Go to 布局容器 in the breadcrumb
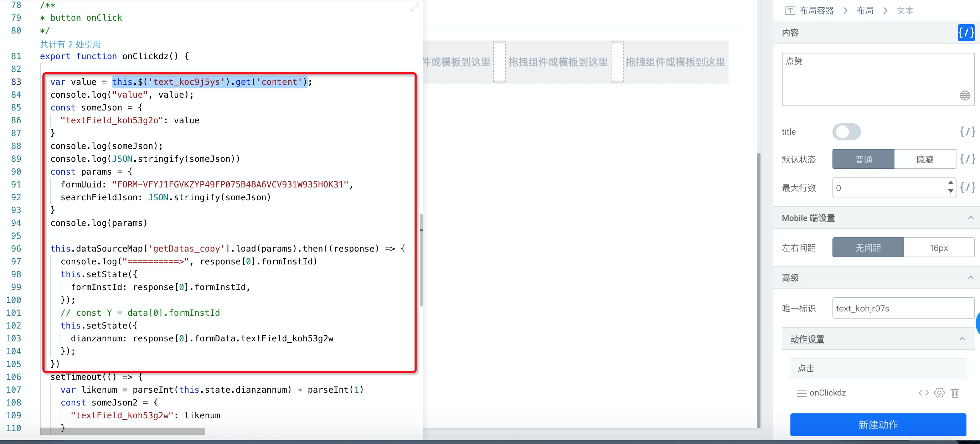This screenshot has width=980, height=444. click(x=816, y=11)
